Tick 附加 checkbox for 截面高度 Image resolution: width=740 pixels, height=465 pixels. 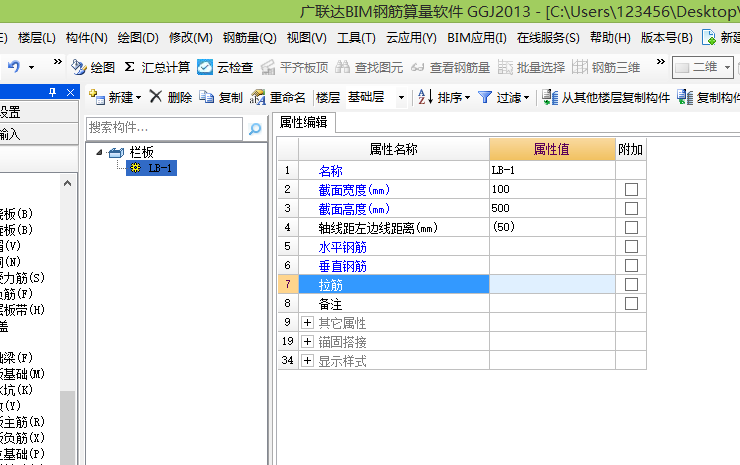pos(631,208)
